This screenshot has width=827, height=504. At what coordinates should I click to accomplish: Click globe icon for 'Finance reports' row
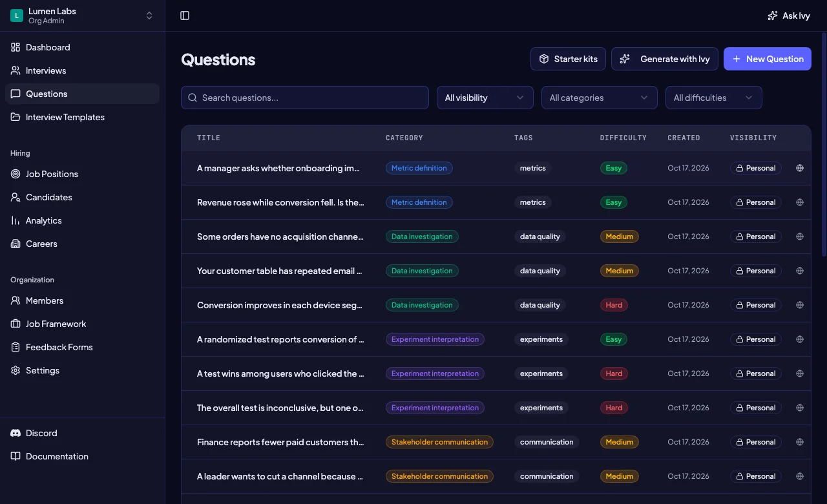tap(800, 442)
